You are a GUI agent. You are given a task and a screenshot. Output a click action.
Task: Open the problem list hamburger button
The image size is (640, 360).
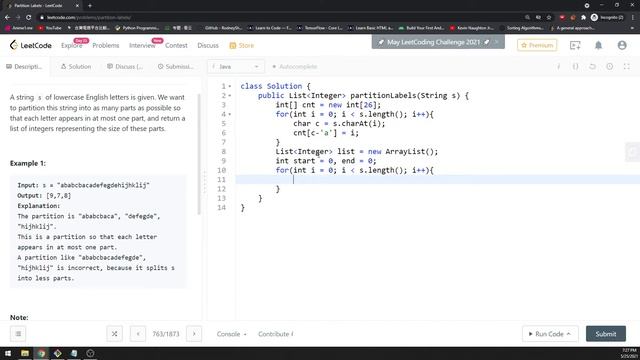pyautogui.click(x=18, y=334)
